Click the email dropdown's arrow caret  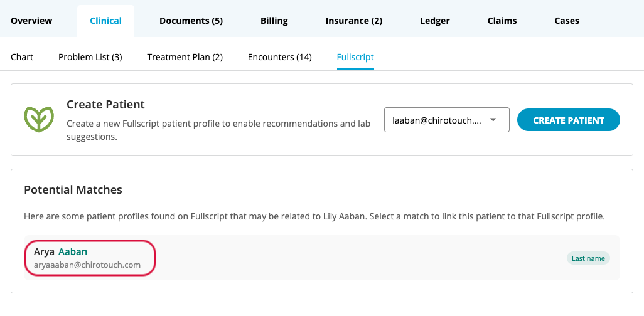coord(493,120)
